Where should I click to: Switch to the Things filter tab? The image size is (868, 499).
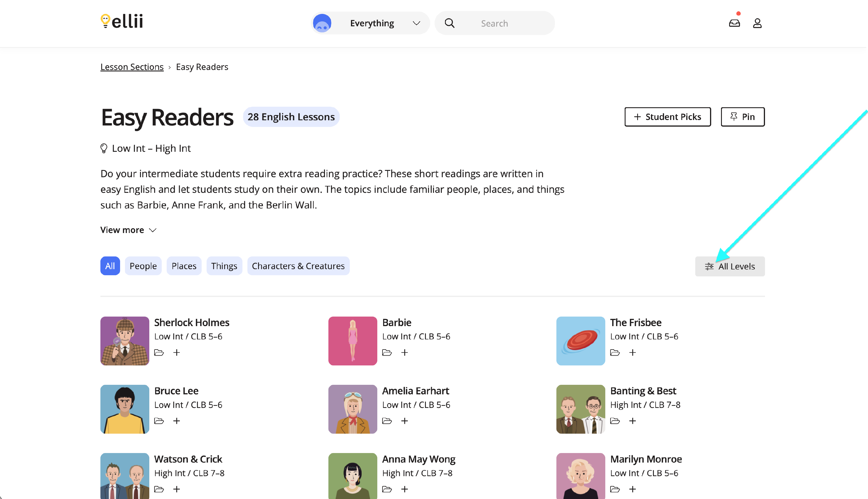click(224, 266)
